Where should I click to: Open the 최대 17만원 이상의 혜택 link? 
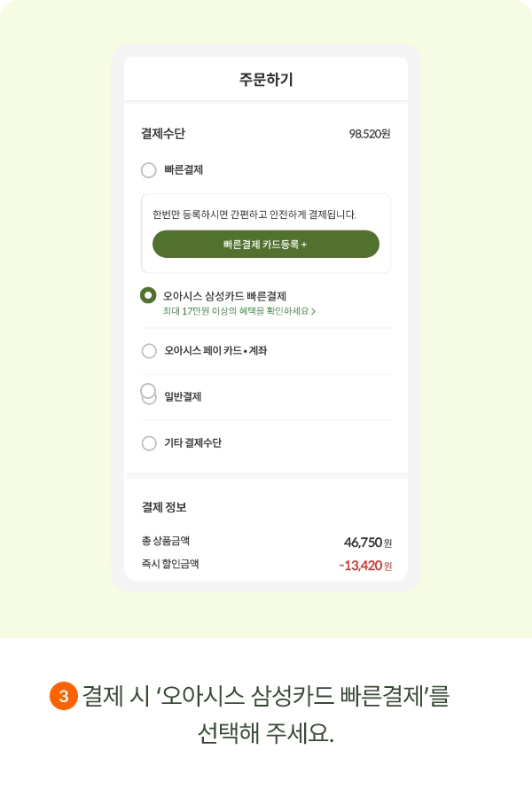[236, 312]
